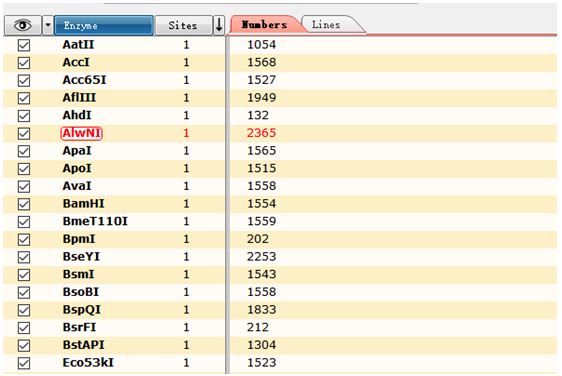The width and height of the screenshot is (562, 376).
Task: Sort by the Sites column header
Action: tap(183, 25)
